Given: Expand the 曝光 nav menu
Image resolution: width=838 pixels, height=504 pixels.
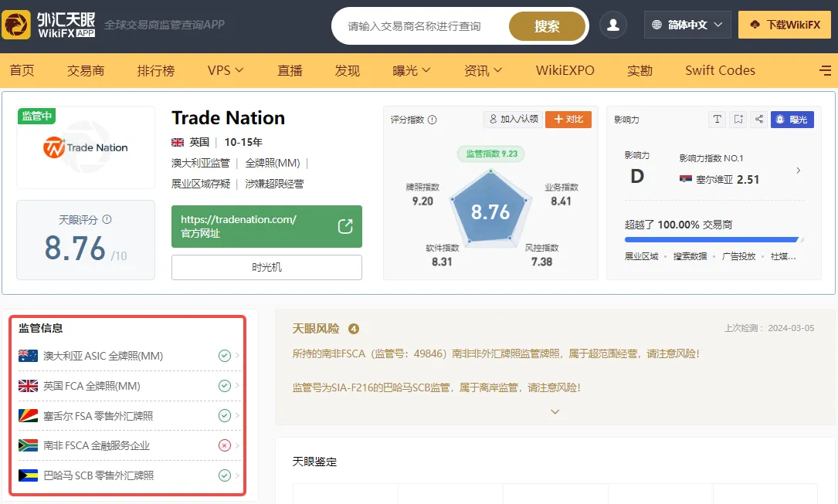Looking at the screenshot, I should (x=411, y=70).
